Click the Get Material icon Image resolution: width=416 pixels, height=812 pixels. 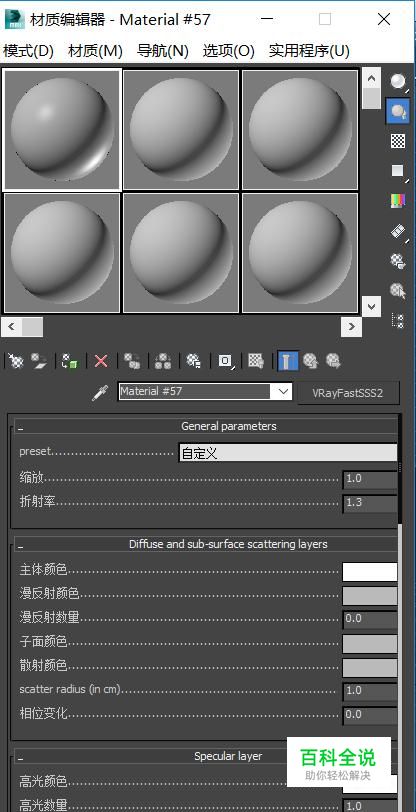click(16, 360)
